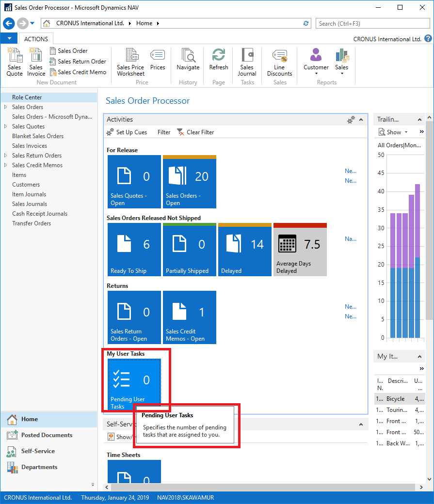This screenshot has width=434, height=504.
Task: Open the Items list
Action: pos(19,175)
